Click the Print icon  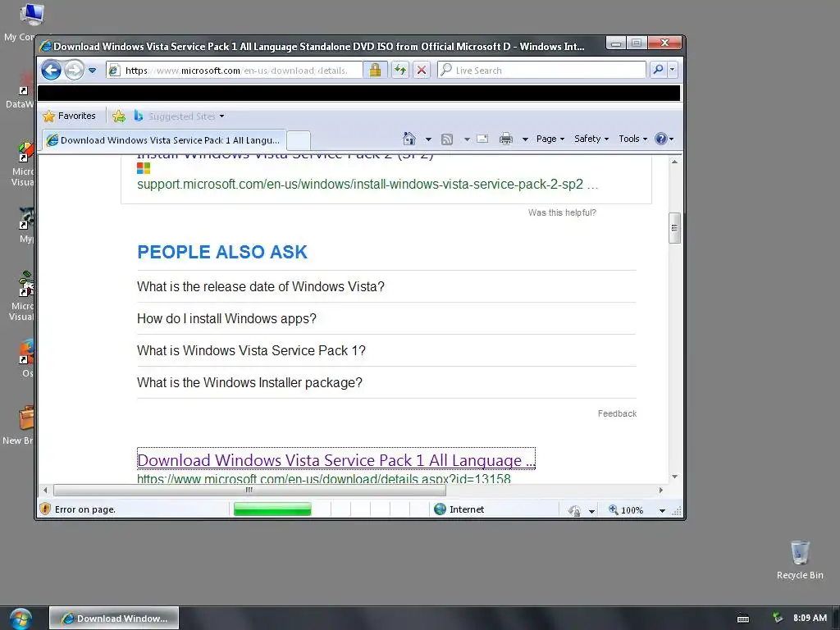(x=505, y=139)
